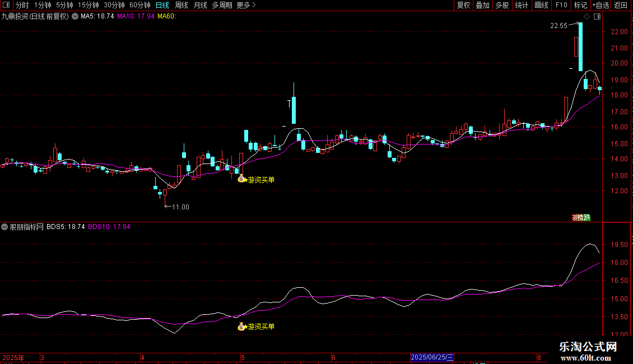Click month 5 on the time axis
Screen dimensions: 633x364
point(243,357)
